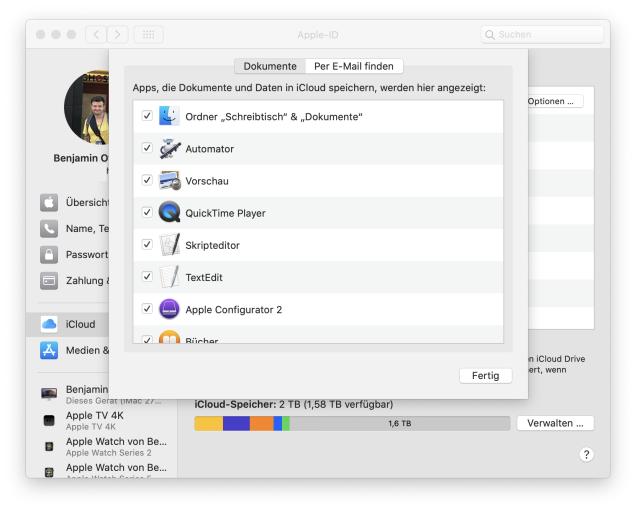Open the iCloud sidebar section
Image resolution: width=636 pixels, height=510 pixels.
click(67, 324)
